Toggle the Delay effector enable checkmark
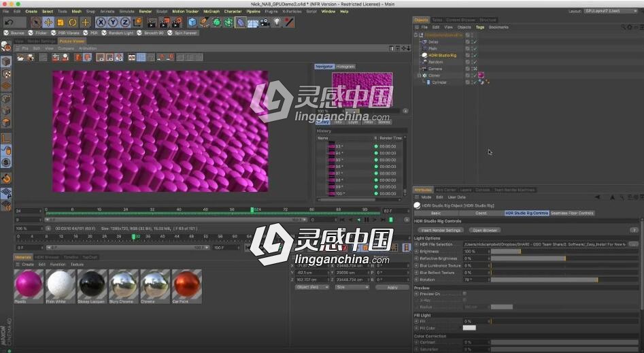Screen dimensions: 644x353 475,42
